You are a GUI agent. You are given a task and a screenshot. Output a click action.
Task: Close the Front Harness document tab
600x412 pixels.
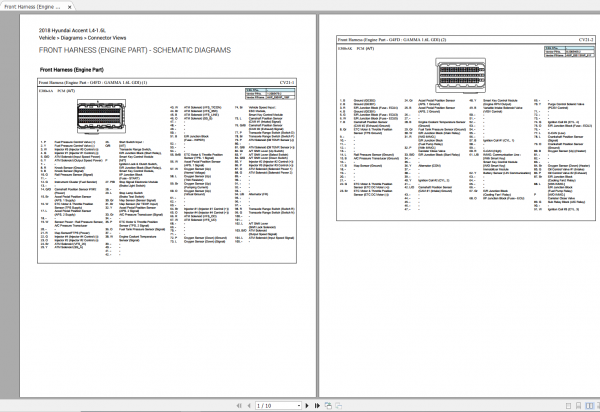[69, 7]
